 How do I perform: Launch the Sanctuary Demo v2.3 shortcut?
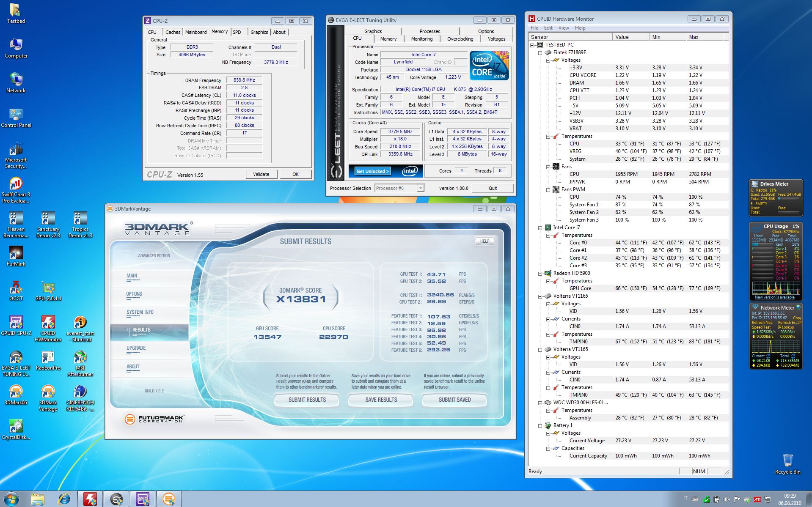(48, 225)
